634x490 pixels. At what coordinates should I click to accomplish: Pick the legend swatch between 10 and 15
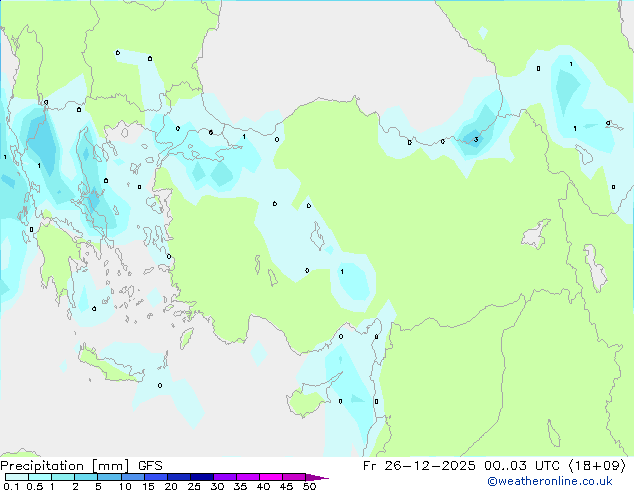(132, 477)
